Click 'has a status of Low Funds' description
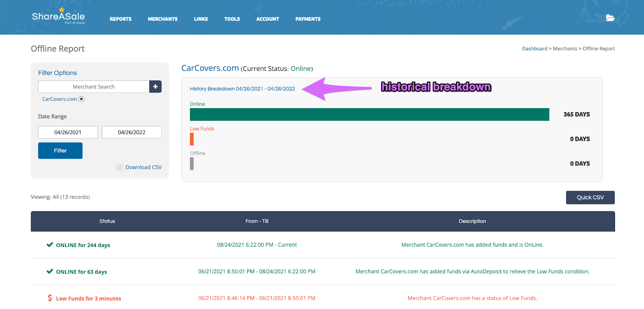This screenshot has width=644, height=309. click(x=473, y=298)
